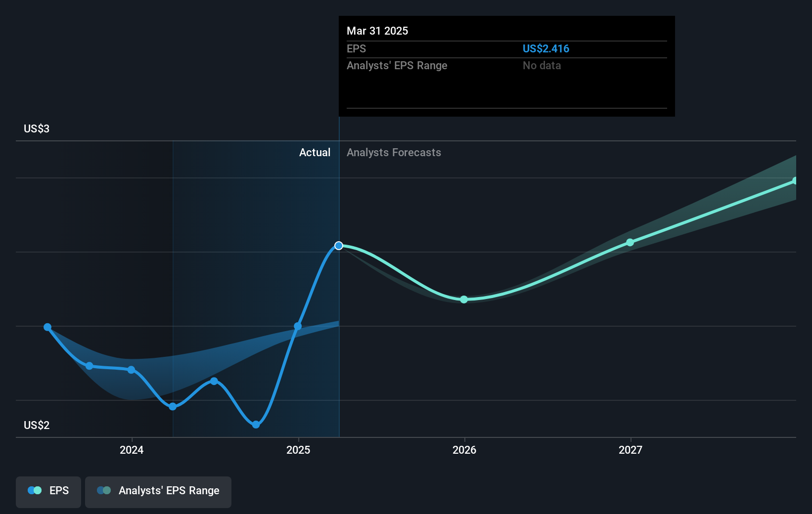Viewport: 812px width, 514px height.
Task: Click the US$2 y-axis label
Action: [37, 425]
